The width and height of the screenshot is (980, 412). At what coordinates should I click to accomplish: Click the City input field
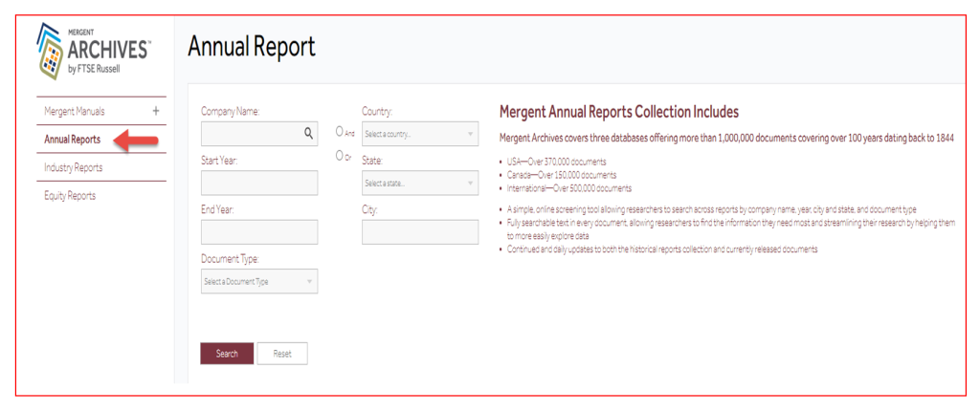(x=420, y=231)
